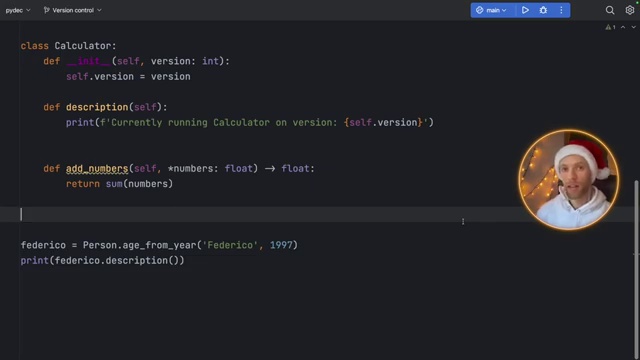Image resolution: width=640 pixels, height=360 pixels.
Task: Click 'print(federico.description())' line
Action: click(102, 260)
